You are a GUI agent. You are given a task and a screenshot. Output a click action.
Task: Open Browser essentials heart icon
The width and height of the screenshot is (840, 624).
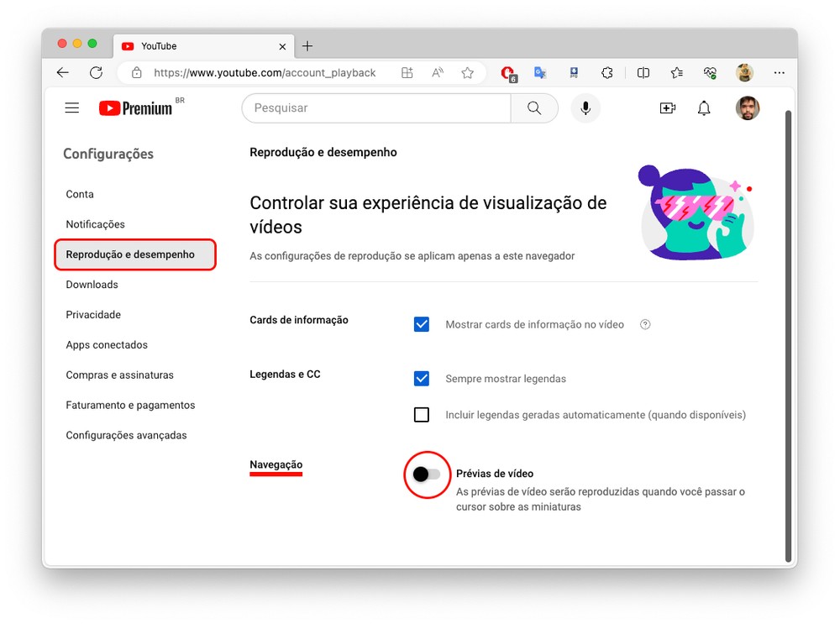point(710,73)
